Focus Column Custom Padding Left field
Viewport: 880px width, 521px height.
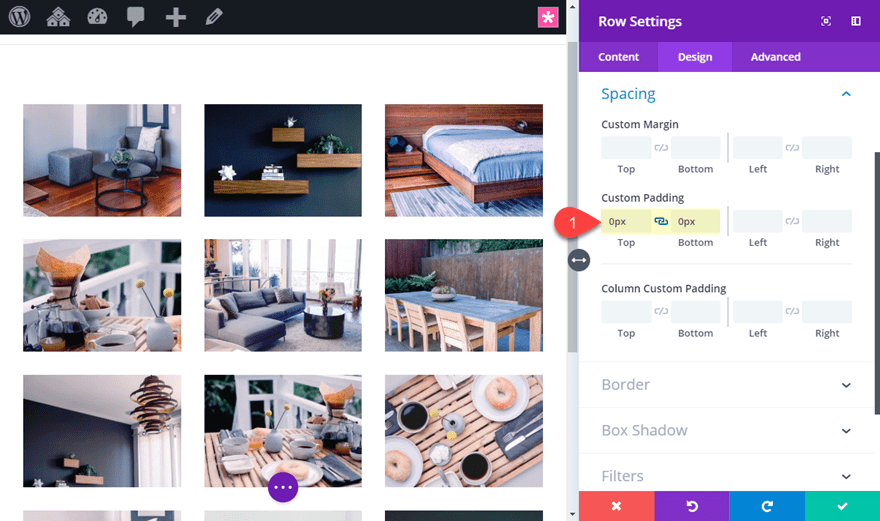[758, 312]
